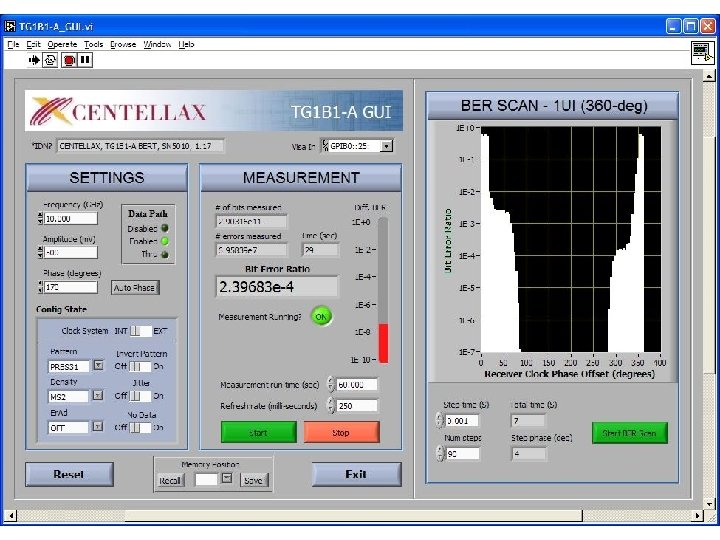Open the Operate menu
This screenshot has width=720, height=540.
tap(62, 45)
